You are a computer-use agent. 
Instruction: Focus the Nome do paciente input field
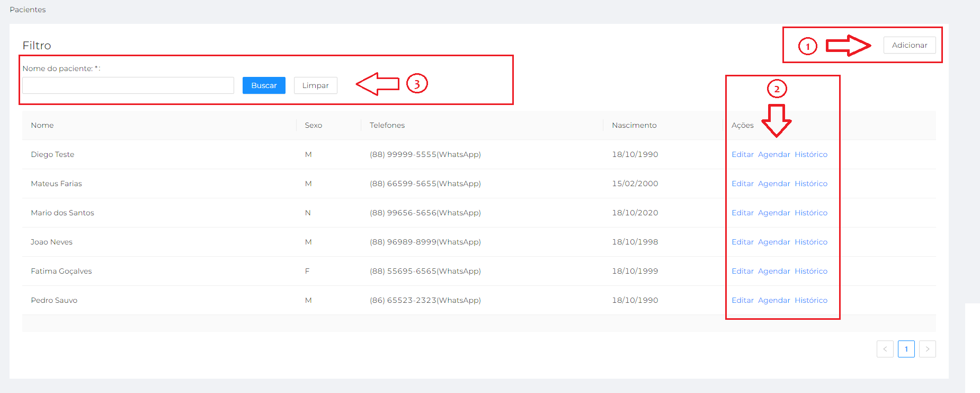(128, 85)
